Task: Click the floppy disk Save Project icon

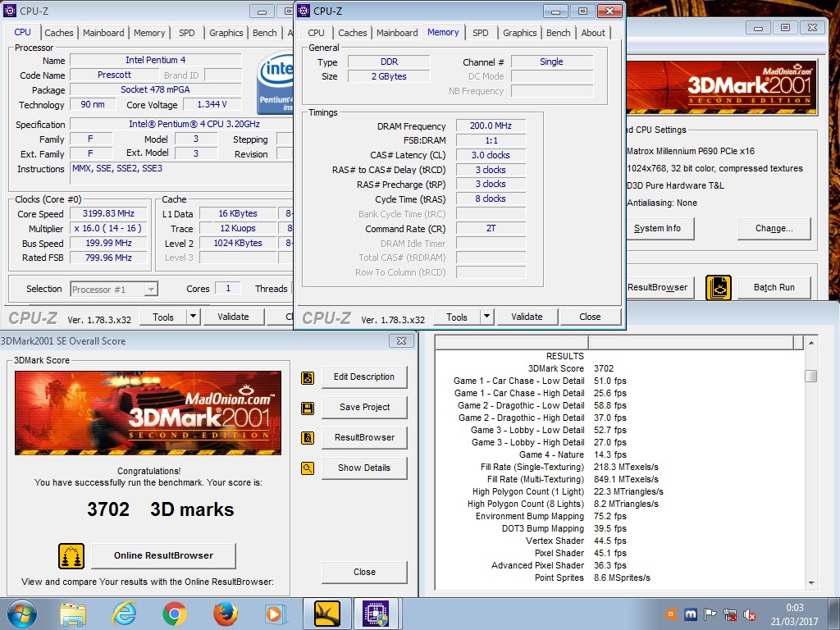Action: pos(308,409)
